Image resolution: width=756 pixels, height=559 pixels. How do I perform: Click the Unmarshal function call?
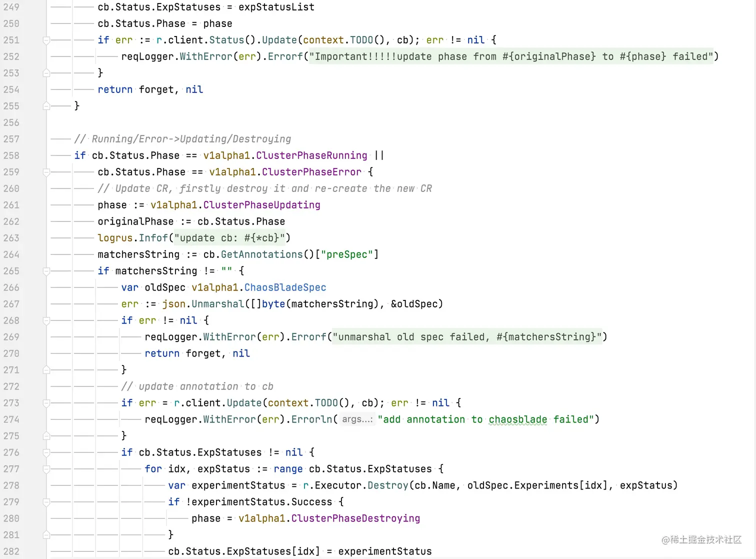pyautogui.click(x=218, y=304)
